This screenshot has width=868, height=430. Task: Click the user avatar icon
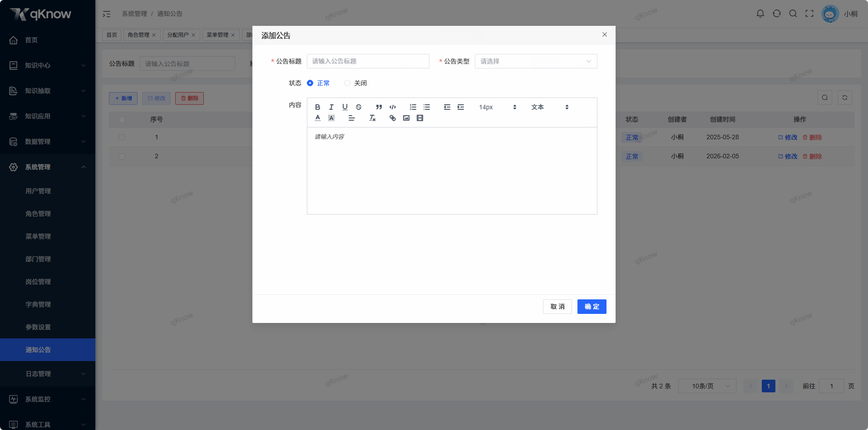[830, 14]
